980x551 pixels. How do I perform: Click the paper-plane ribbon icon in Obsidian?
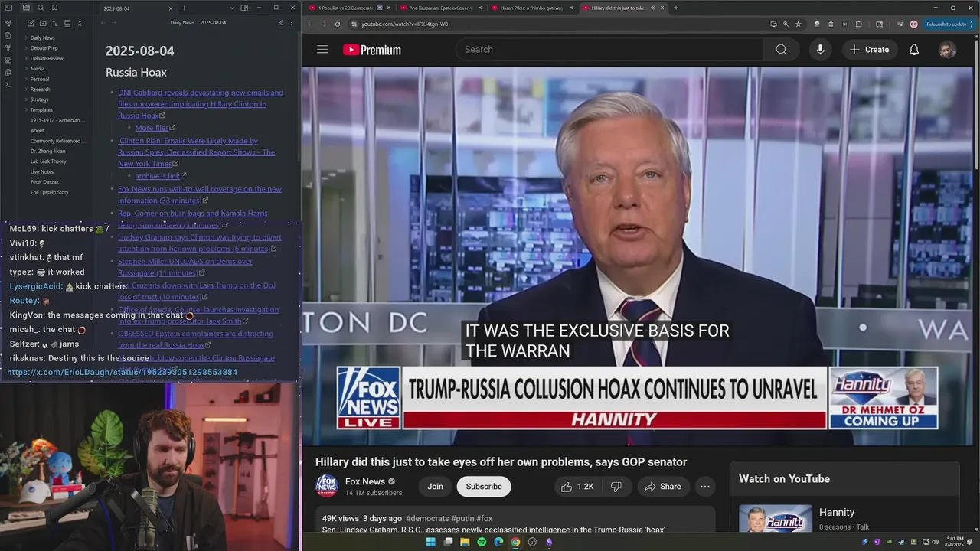(8, 23)
